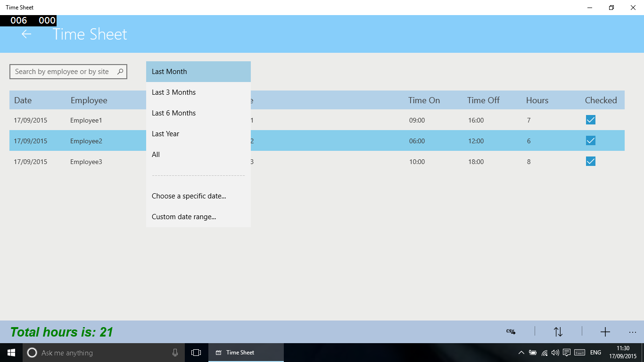This screenshot has width=644, height=362.
Task: Export time sheet to CSV
Action: click(x=511, y=332)
